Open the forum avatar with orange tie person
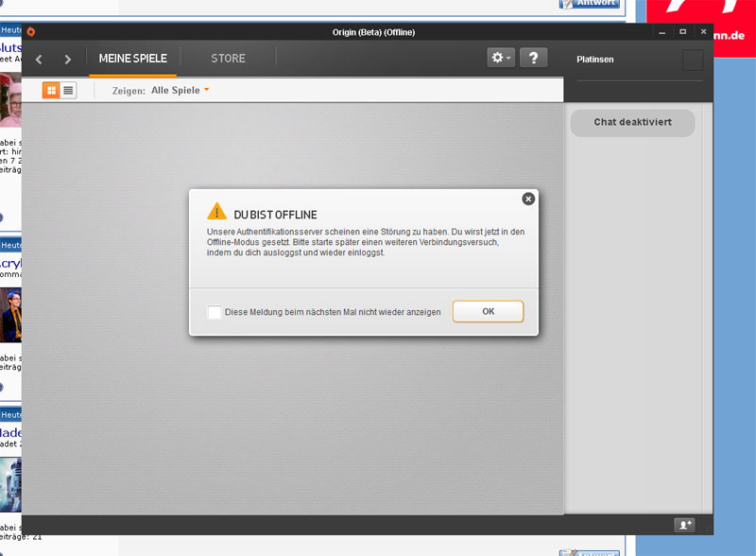Screen dimensions: 756x556 10,315
